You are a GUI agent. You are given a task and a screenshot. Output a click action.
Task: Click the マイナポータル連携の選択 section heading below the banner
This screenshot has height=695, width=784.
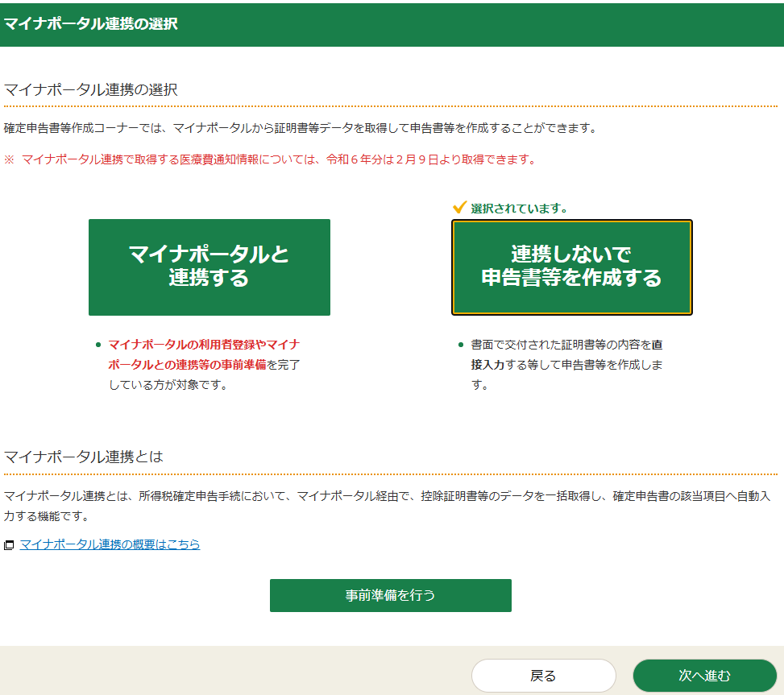click(x=90, y=90)
